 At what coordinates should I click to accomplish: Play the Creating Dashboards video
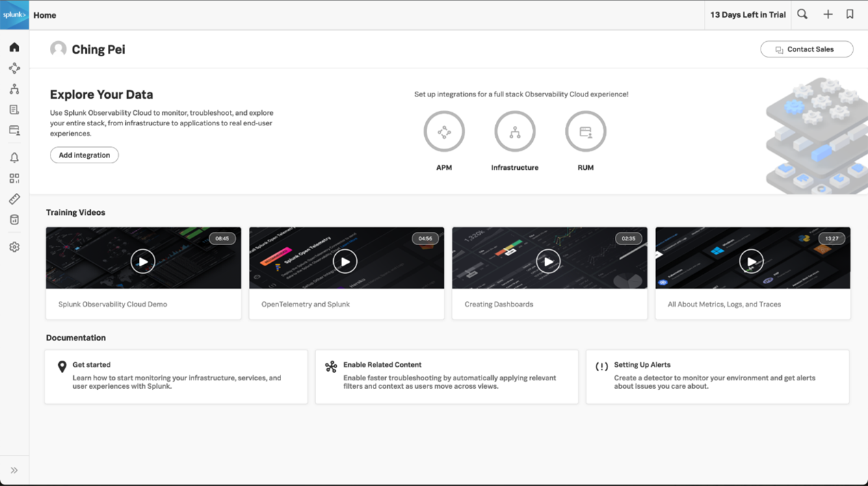[549, 261]
